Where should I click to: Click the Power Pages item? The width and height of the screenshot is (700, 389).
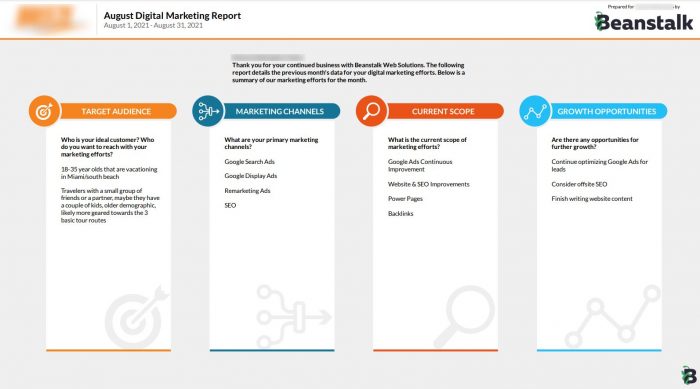(x=405, y=199)
